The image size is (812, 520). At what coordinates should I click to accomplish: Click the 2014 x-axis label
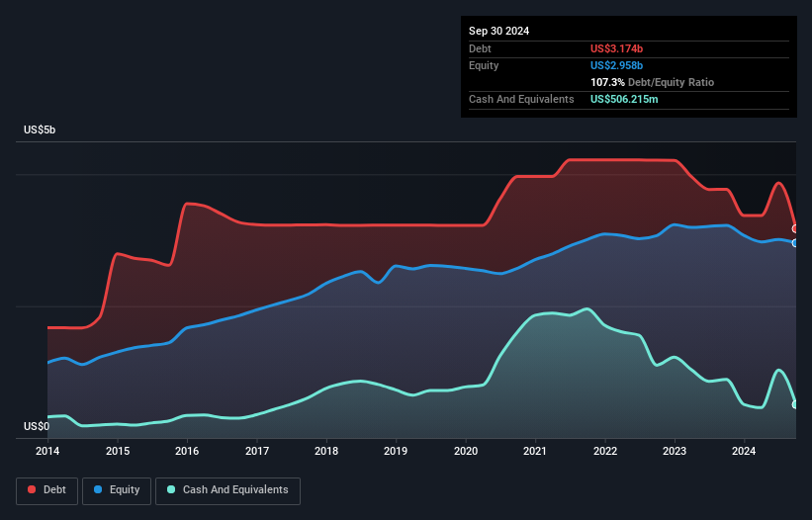coord(47,451)
